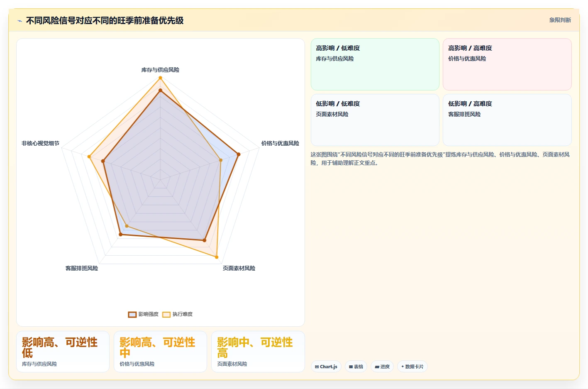The width and height of the screenshot is (588, 389).
Task: Open the 影响高、可逆性低 summary card
Action: click(x=63, y=352)
